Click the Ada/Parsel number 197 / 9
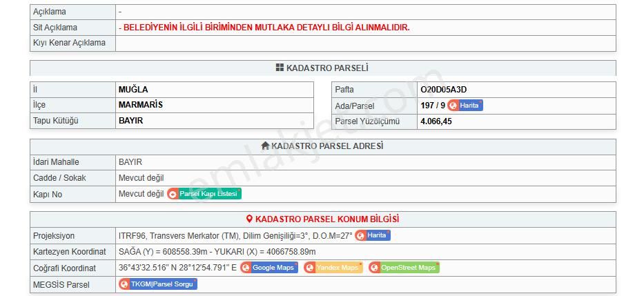 point(432,106)
